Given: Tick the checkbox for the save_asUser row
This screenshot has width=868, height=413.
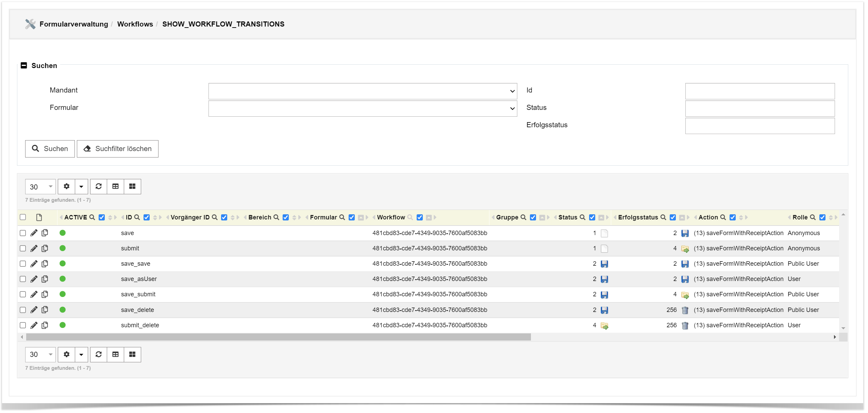Looking at the screenshot, I should point(23,279).
